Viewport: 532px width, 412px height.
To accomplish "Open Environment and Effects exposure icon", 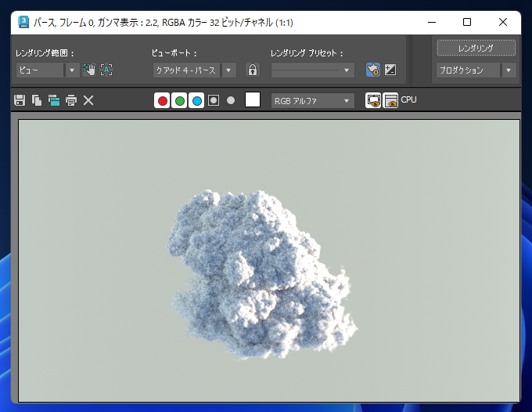I will [x=390, y=70].
